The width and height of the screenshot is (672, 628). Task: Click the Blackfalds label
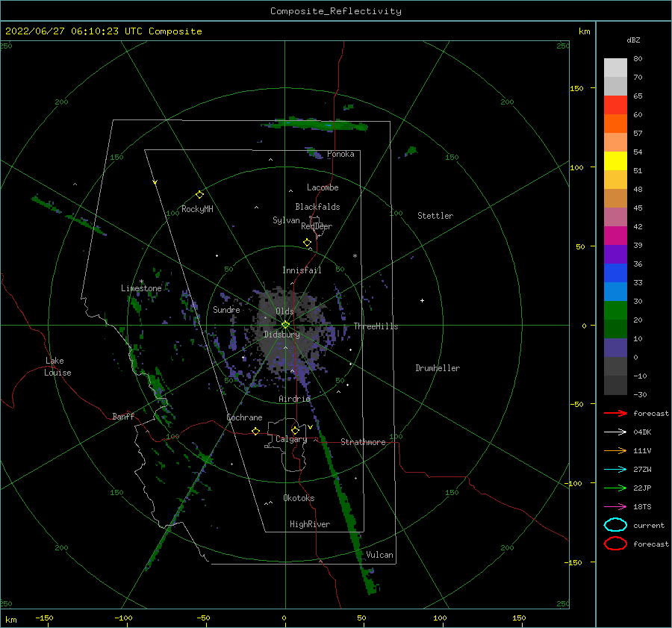pyautogui.click(x=317, y=207)
